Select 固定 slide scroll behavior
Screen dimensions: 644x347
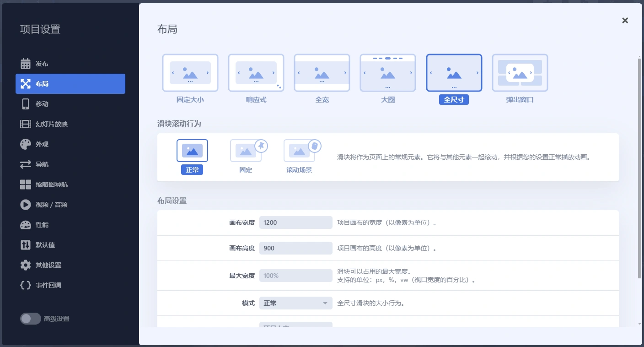point(245,150)
